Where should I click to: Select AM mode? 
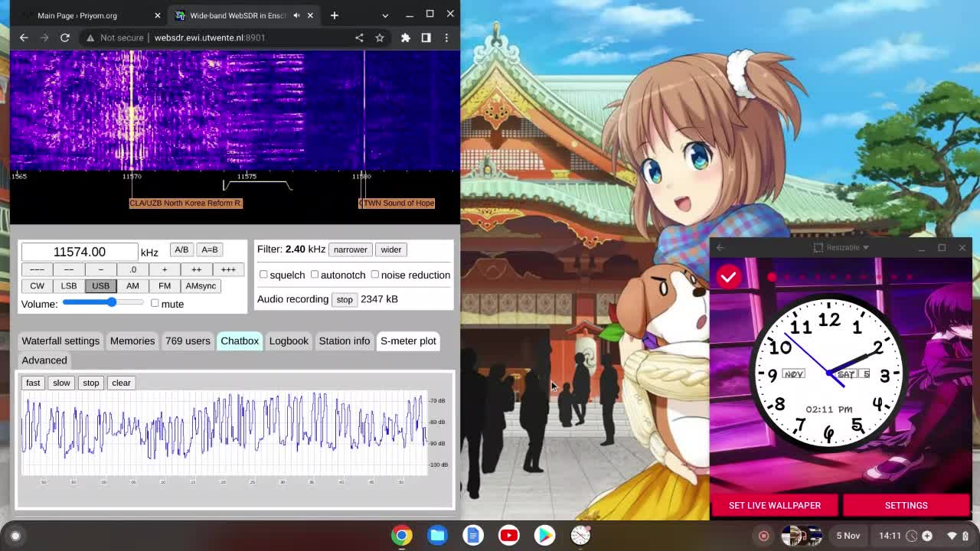tap(132, 286)
